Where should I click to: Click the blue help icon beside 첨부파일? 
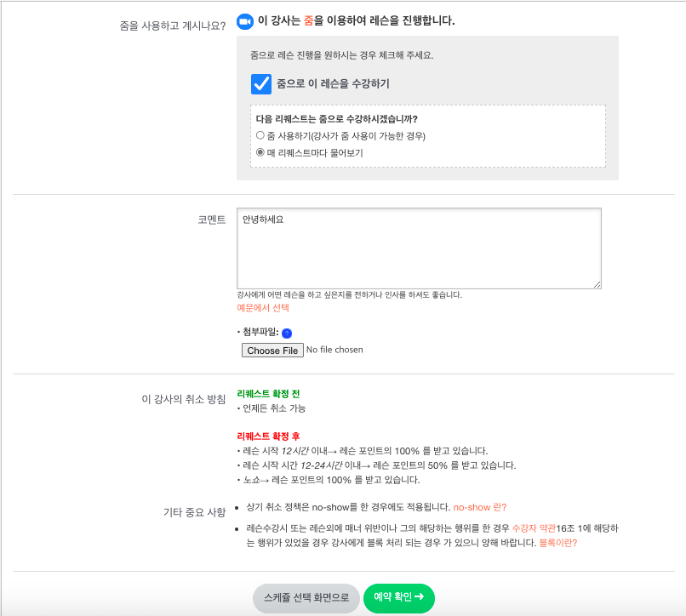point(287,334)
